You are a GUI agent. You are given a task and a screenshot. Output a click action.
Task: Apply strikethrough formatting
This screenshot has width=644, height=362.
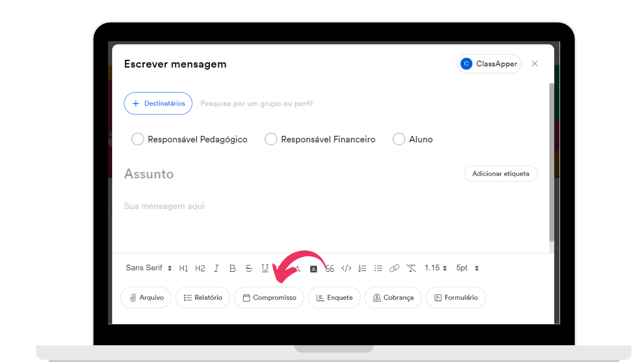point(249,268)
